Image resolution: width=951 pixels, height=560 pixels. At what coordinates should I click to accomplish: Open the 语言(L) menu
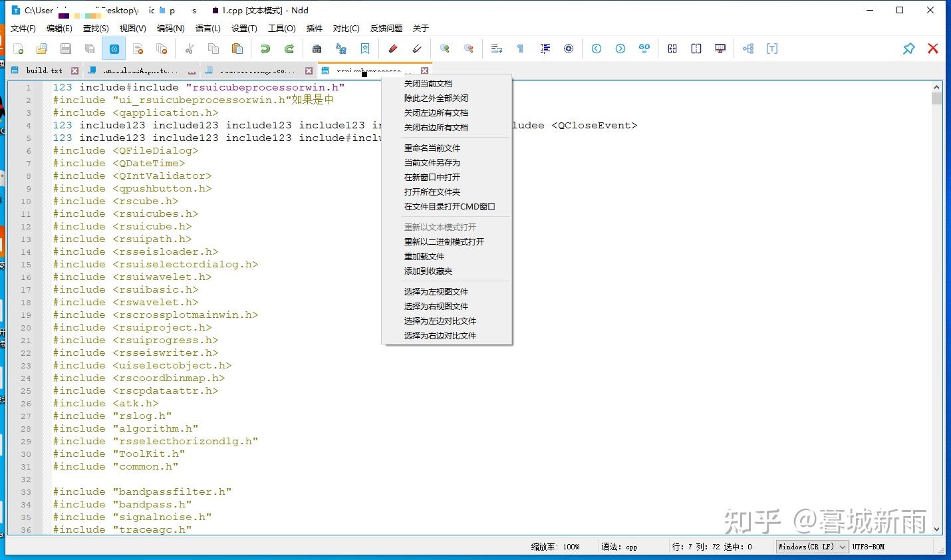tap(207, 28)
